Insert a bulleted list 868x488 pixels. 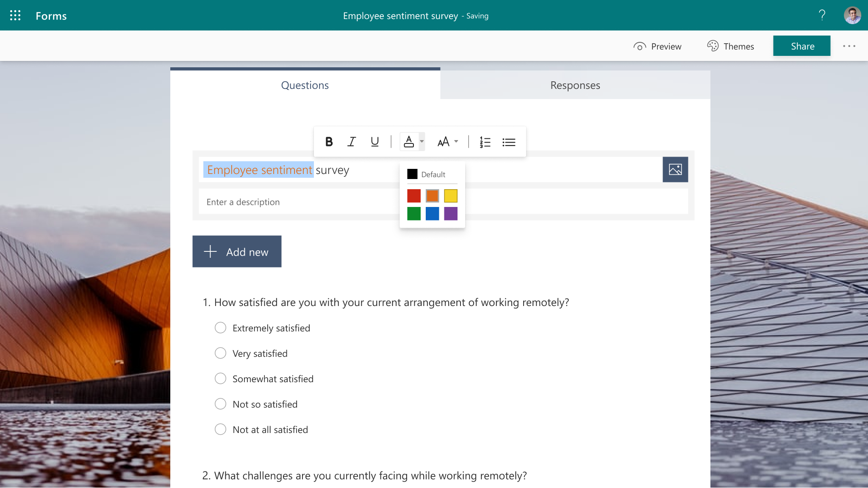(x=509, y=142)
